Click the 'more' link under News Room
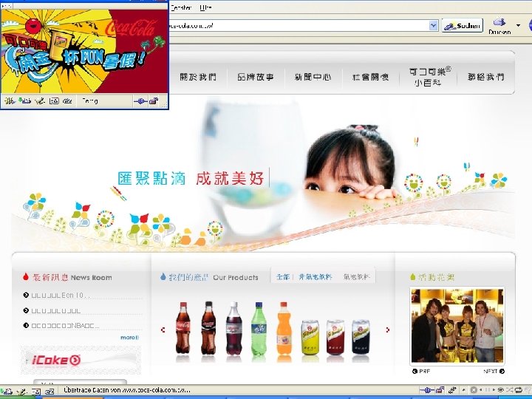532x399 pixels. click(129, 338)
